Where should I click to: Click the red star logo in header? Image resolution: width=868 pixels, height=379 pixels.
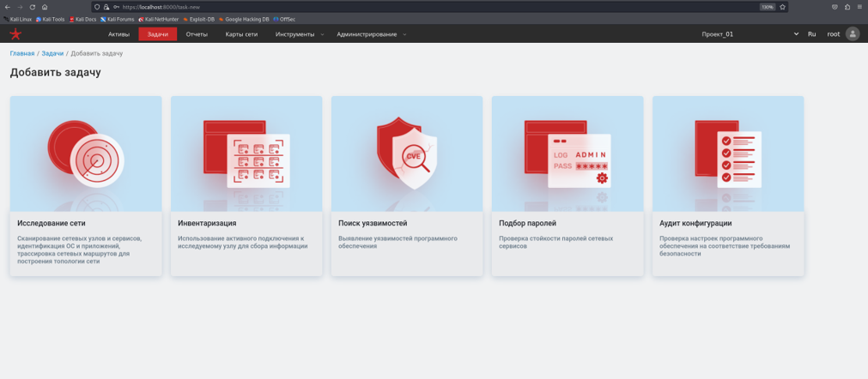click(15, 34)
